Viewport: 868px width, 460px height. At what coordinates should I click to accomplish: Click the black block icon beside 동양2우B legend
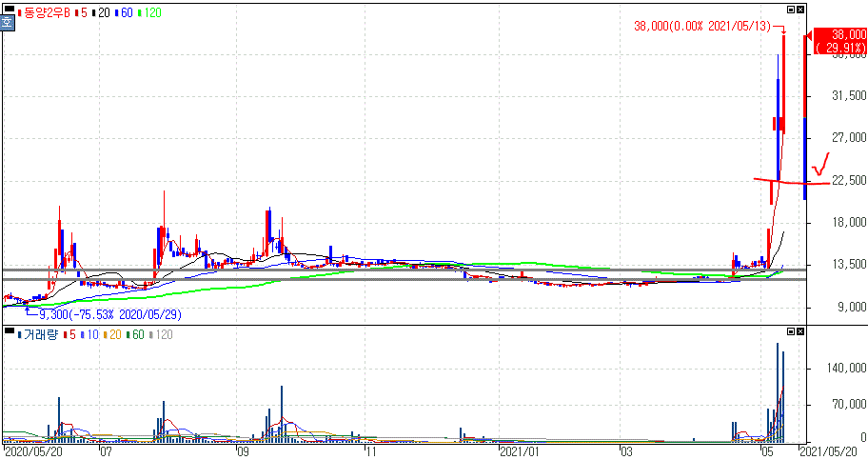tap(9, 9)
